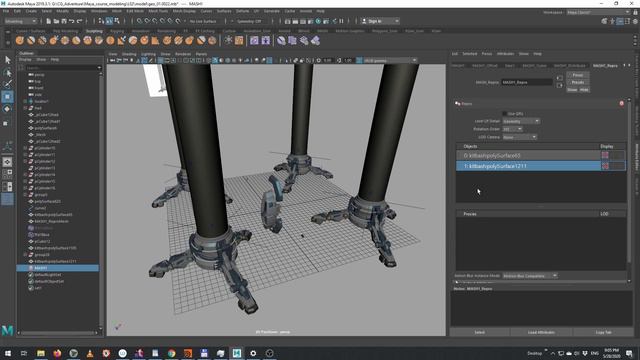Viewport: 640px width, 360px height.
Task: Click the arrow Select tool in toolbox
Action: point(7,60)
